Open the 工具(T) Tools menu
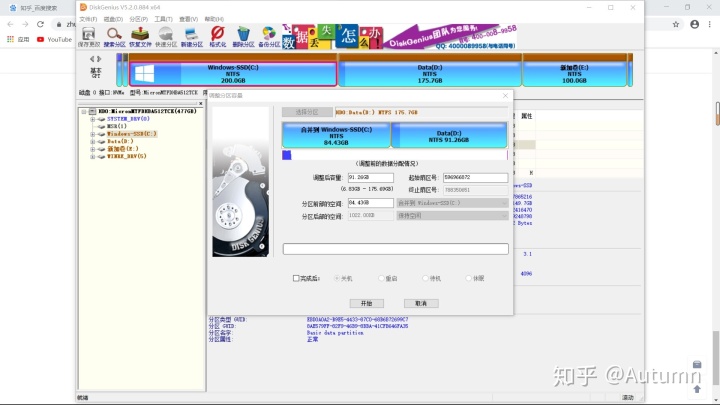This screenshot has width=720, height=405. click(x=163, y=19)
